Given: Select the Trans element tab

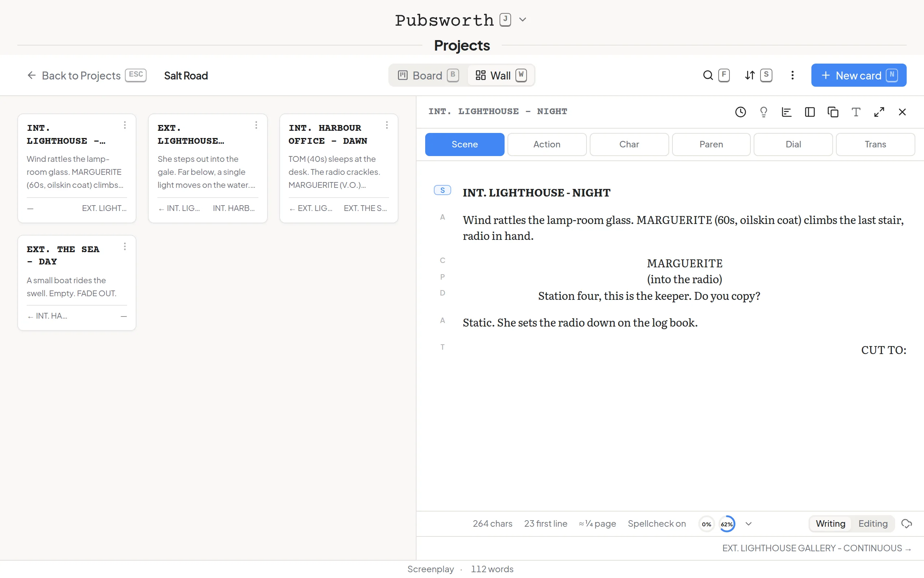Looking at the screenshot, I should coord(875,144).
